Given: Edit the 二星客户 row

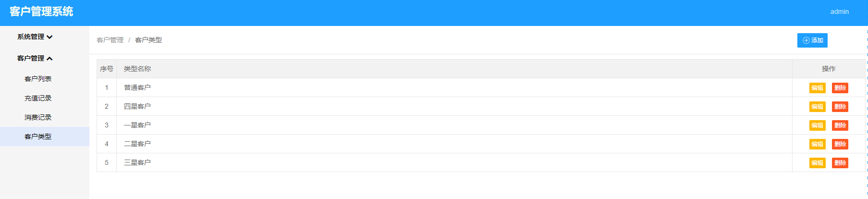Looking at the screenshot, I should 817,144.
